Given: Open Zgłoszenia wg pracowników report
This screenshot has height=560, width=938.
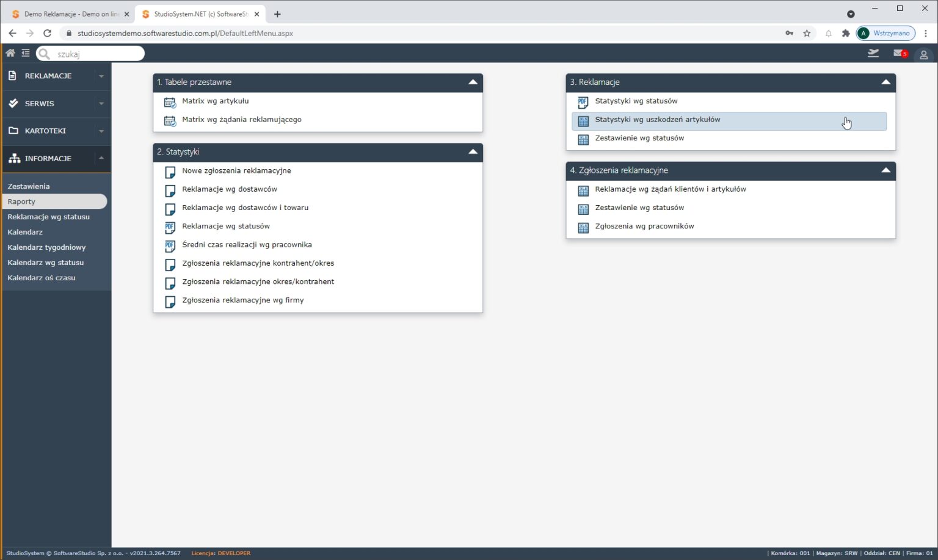Looking at the screenshot, I should coord(644,227).
